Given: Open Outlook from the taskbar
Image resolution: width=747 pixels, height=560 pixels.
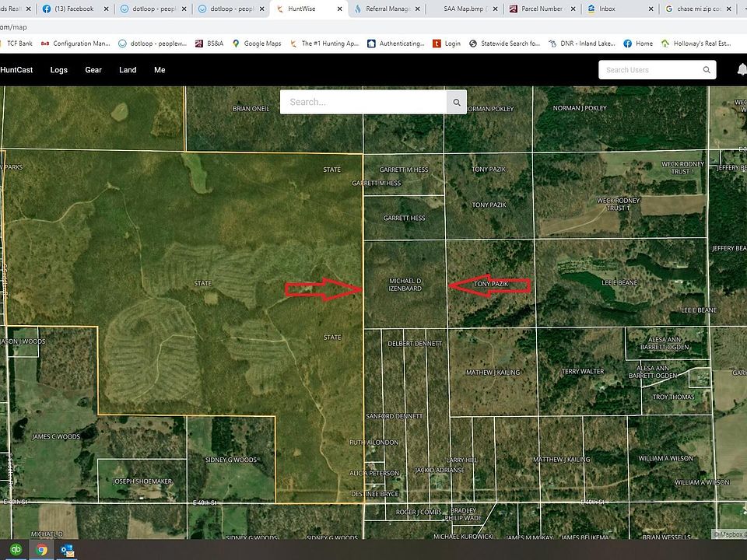Looking at the screenshot, I should click(67, 550).
